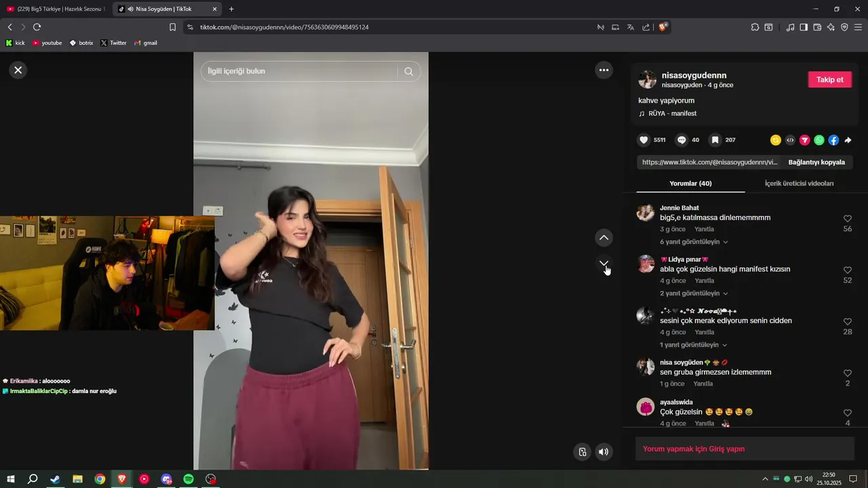Image resolution: width=868 pixels, height=488 pixels.
Task: Like the 'sesini çok merak ediyorum' comment
Action: coord(848,322)
